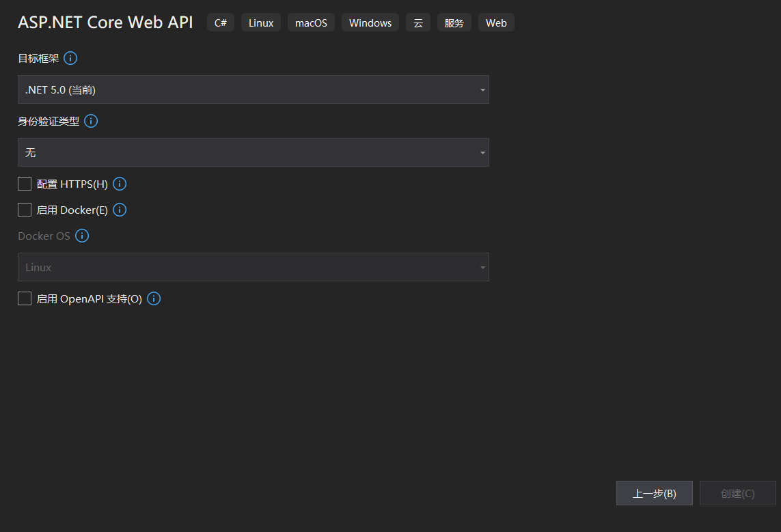Check the 启用 Docker checkbox
Screen dimensions: 781x532
click(x=25, y=210)
